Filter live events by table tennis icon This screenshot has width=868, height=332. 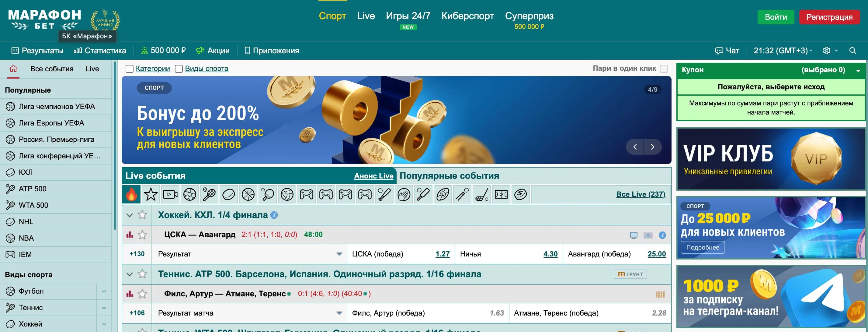(268, 194)
